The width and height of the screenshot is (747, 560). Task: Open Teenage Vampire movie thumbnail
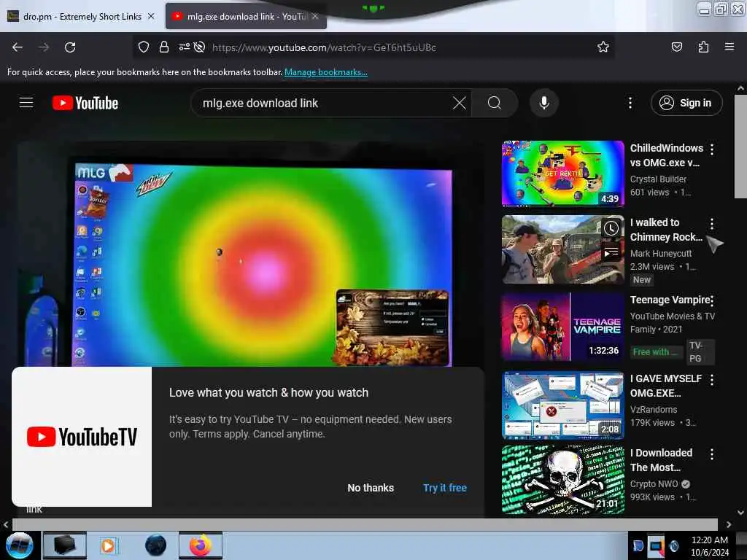(x=562, y=327)
